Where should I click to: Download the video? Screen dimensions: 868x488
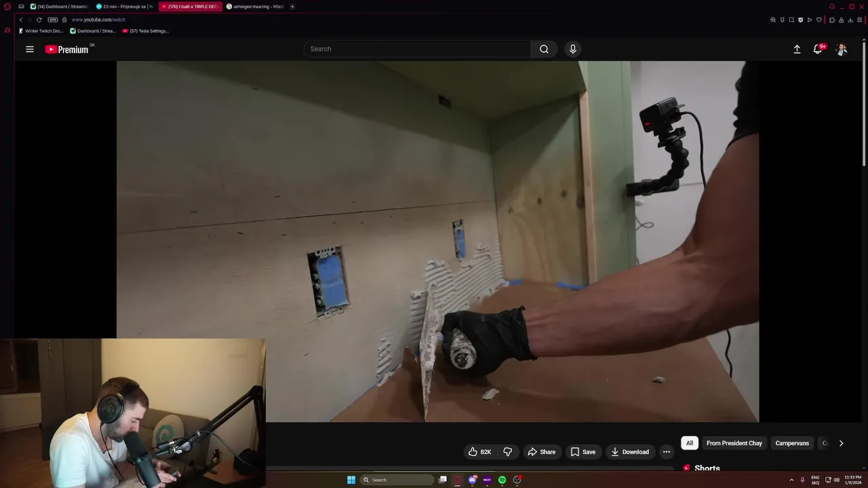[630, 452]
